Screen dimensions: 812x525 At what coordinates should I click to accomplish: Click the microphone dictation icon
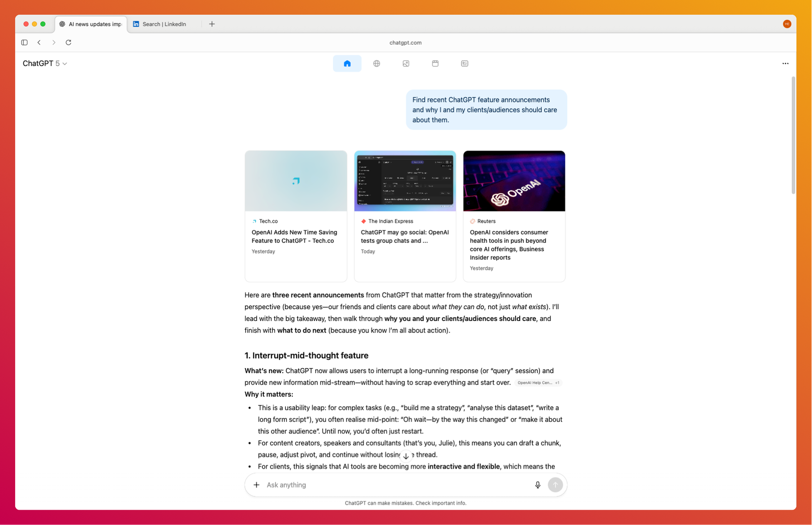click(537, 485)
